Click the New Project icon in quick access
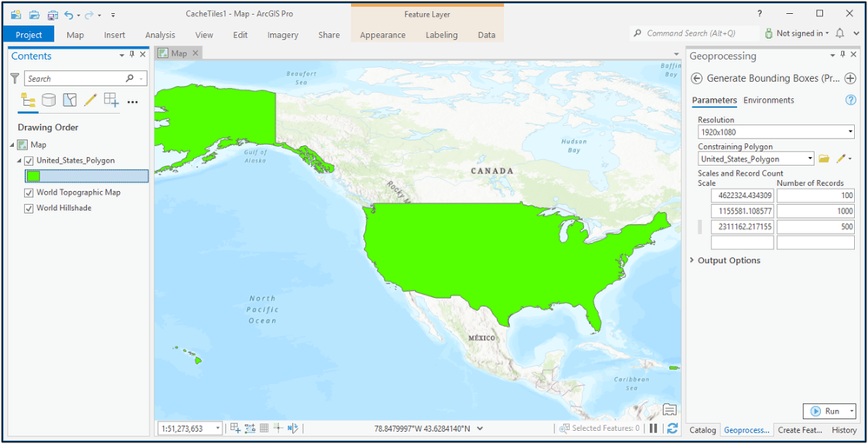Image resolution: width=868 pixels, height=444 pixels. pos(16,15)
